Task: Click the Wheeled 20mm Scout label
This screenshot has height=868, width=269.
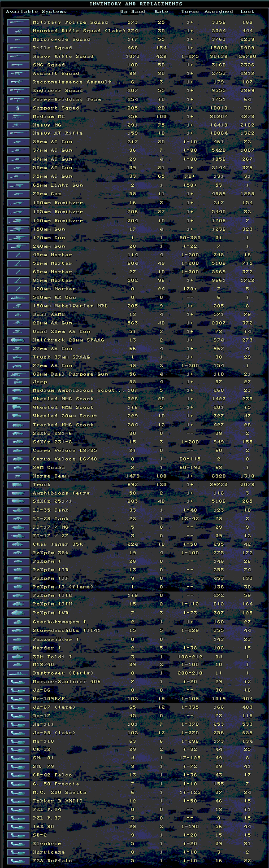Action: click(x=65, y=416)
